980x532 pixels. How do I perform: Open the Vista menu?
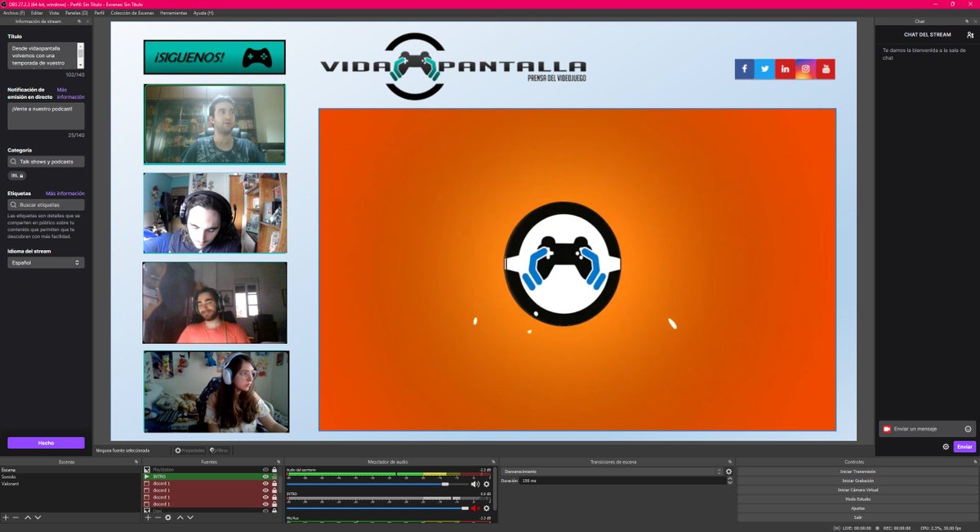54,13
